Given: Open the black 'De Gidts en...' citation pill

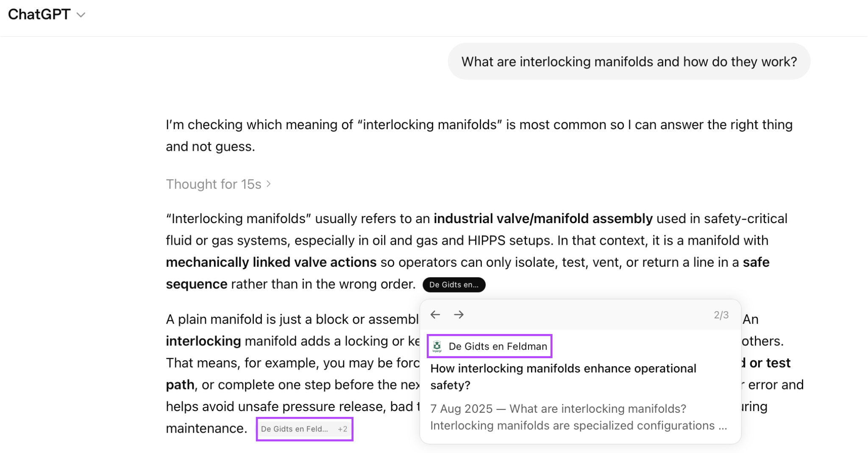Looking at the screenshot, I should coord(454,285).
